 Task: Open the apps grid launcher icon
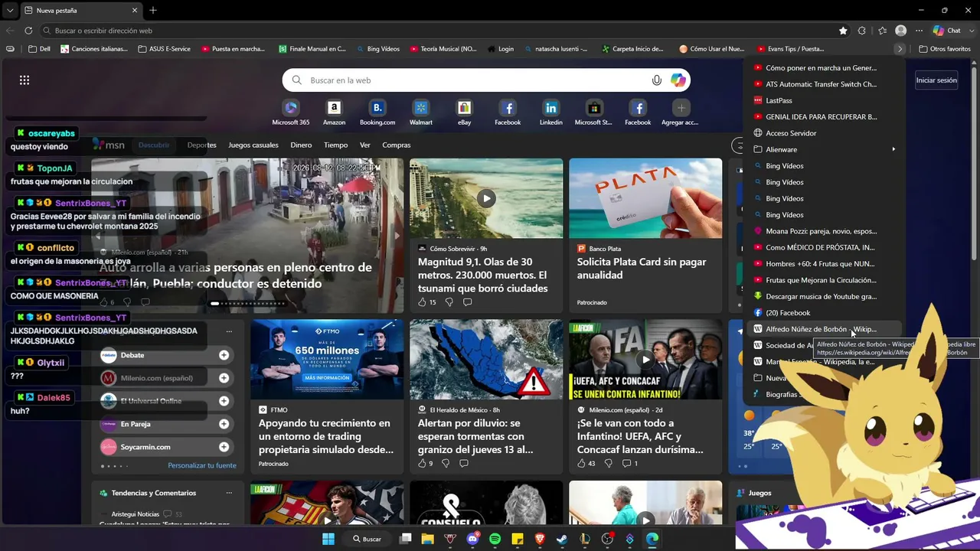point(24,80)
